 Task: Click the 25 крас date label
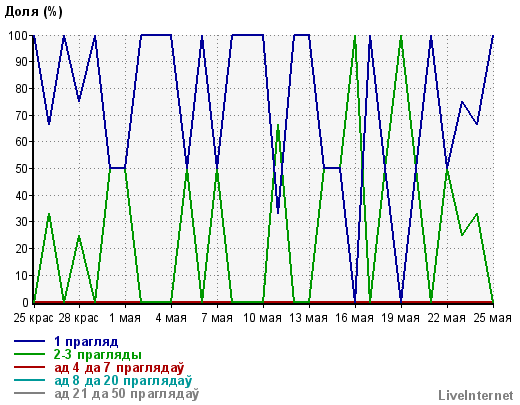[33, 318]
